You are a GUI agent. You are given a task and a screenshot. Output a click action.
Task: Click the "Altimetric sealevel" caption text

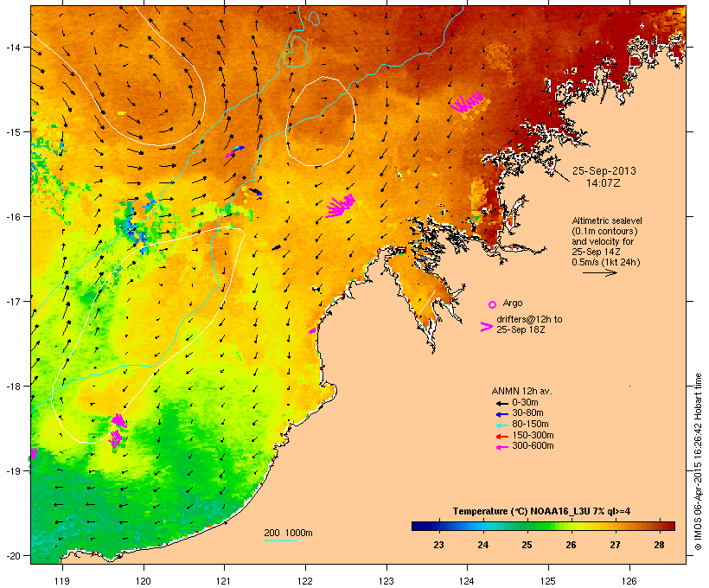pyautogui.click(x=607, y=220)
